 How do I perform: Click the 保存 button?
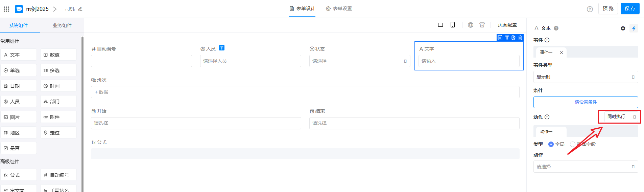[630, 8]
